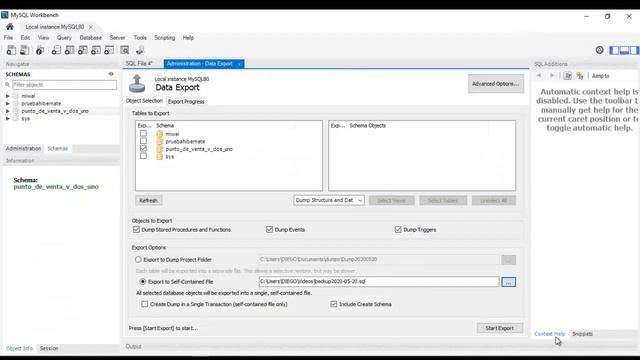Check the sys schema export checkbox

coord(143,156)
